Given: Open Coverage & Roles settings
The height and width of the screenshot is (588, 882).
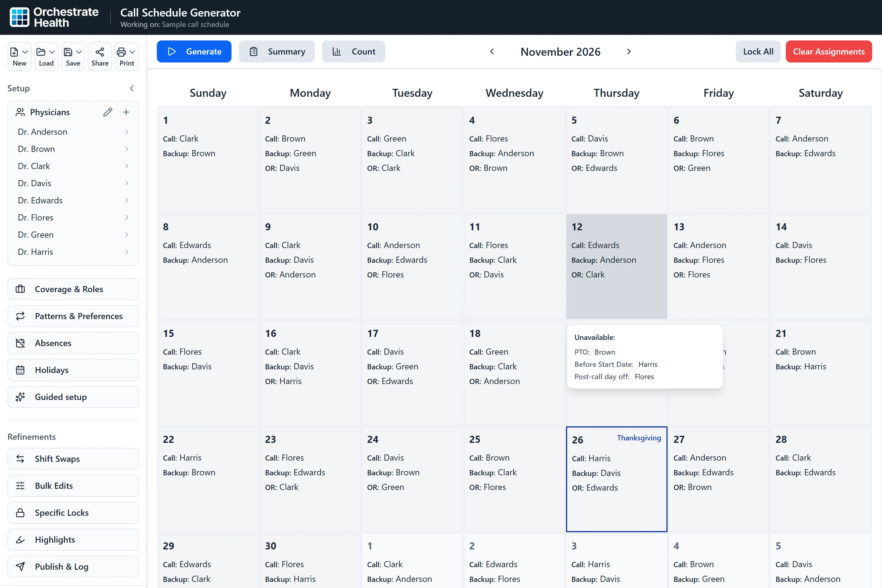Looking at the screenshot, I should (x=73, y=289).
